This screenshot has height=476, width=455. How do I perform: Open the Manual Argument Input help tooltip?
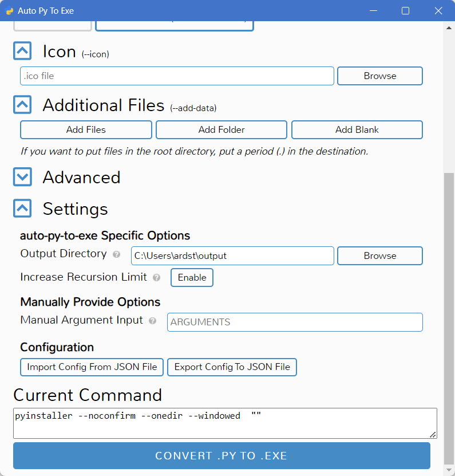(153, 321)
